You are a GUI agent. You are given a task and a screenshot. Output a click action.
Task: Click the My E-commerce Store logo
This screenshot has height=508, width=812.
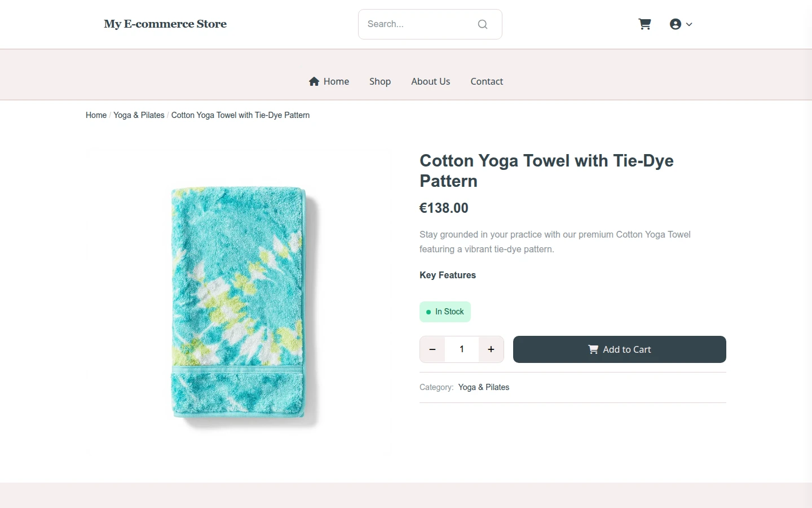165,24
